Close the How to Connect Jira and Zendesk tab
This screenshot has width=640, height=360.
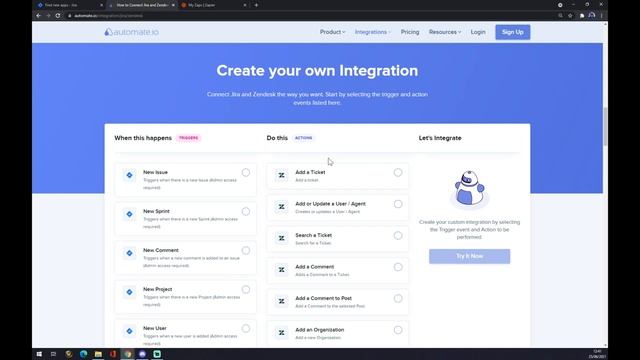pyautogui.click(x=173, y=5)
